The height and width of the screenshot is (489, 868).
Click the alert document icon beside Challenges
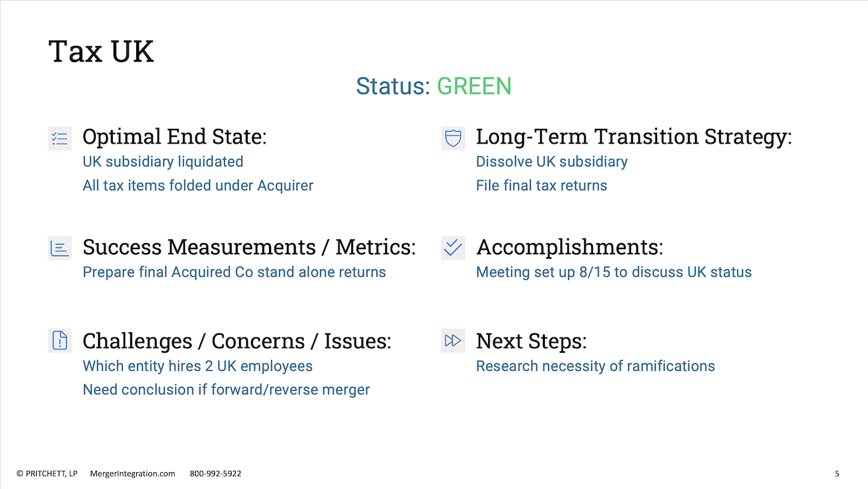(x=59, y=341)
